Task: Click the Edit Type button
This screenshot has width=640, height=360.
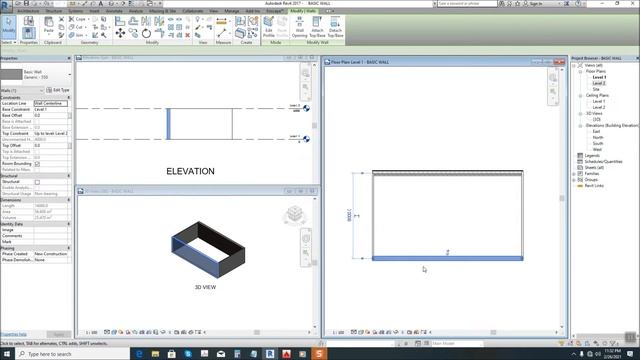Action: [x=58, y=90]
